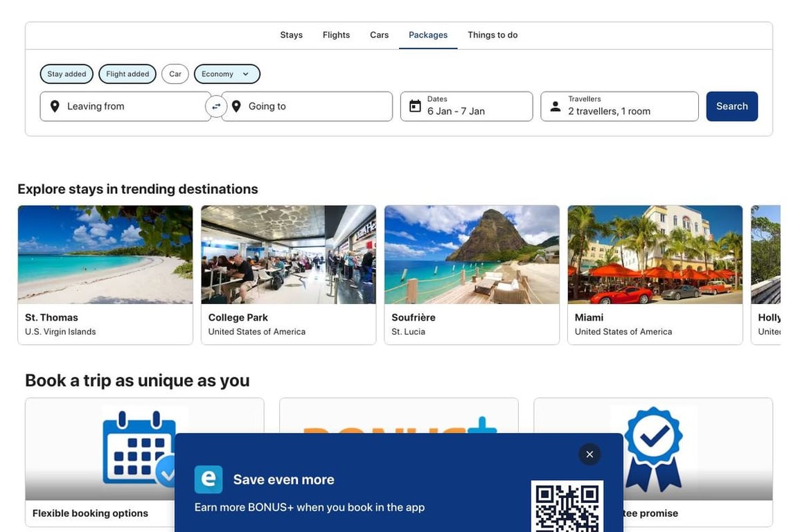This screenshot has width=798, height=532.
Task: Toggle the Stay added pill filter
Action: pyautogui.click(x=66, y=73)
